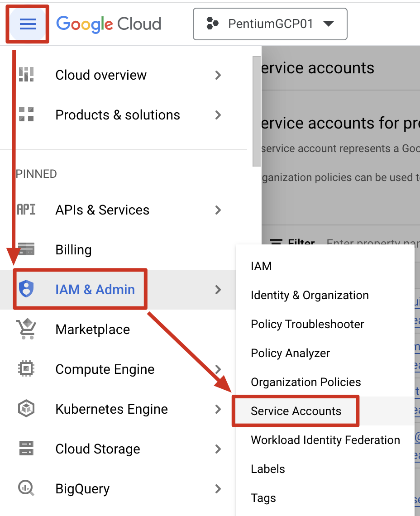This screenshot has height=516, width=420.
Task: Expand the Cloud Storage submenu chevron
Action: [218, 449]
